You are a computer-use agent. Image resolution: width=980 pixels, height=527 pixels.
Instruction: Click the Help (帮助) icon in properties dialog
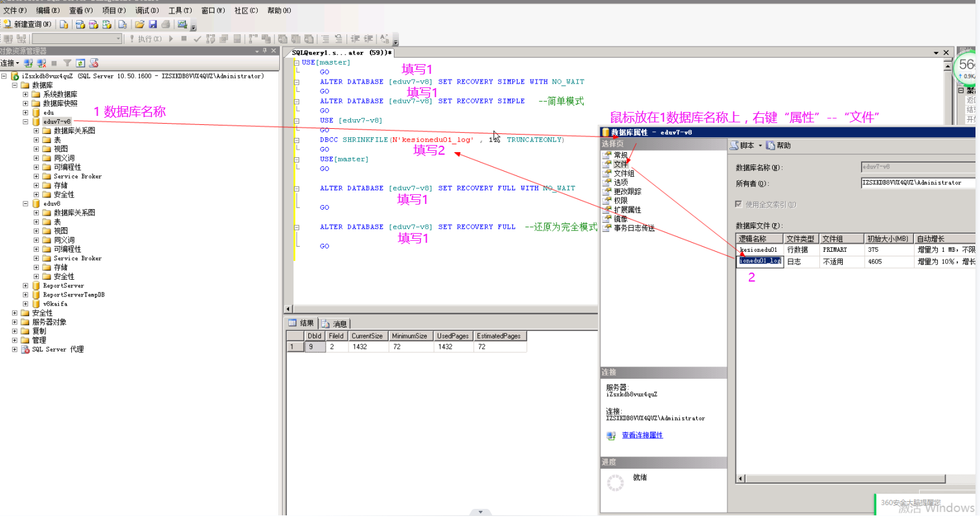pos(771,146)
